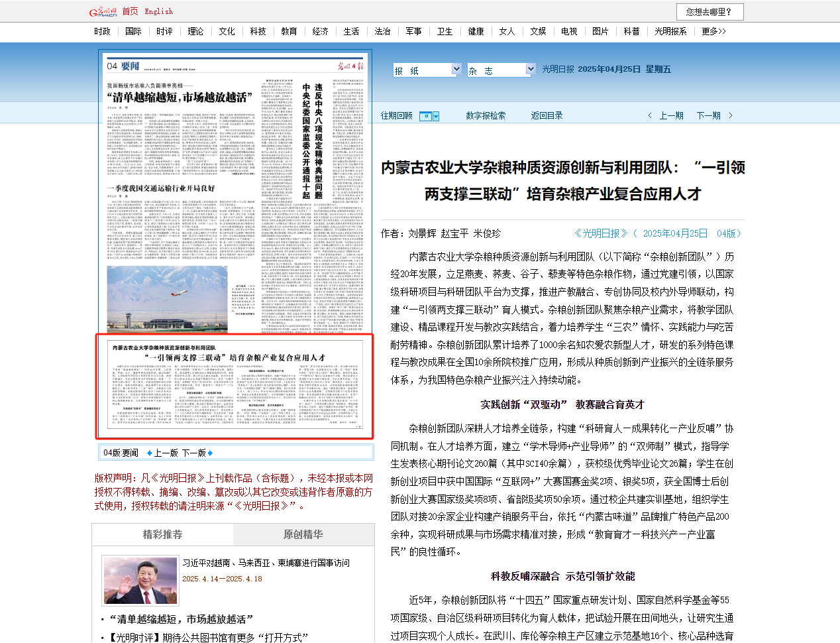Click the 数字报检索 link

click(x=485, y=116)
